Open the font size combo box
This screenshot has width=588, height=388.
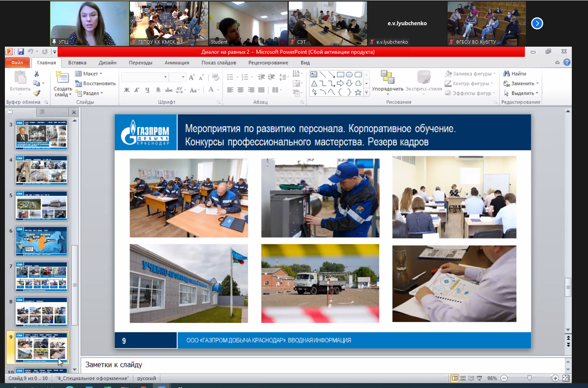[177, 77]
